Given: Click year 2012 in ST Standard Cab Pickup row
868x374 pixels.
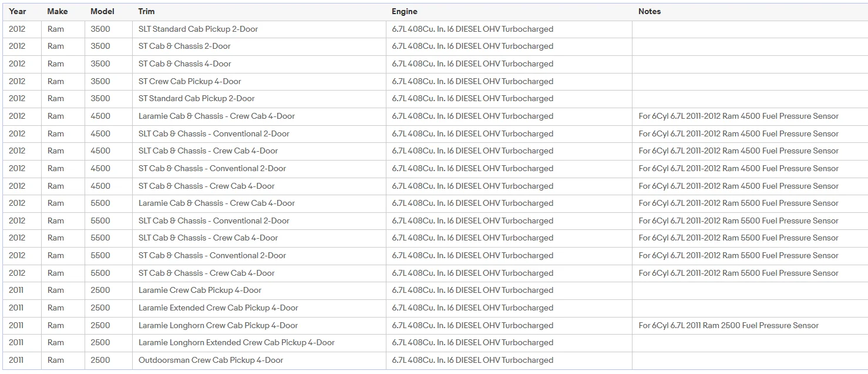Looking at the screenshot, I should pos(17,98).
